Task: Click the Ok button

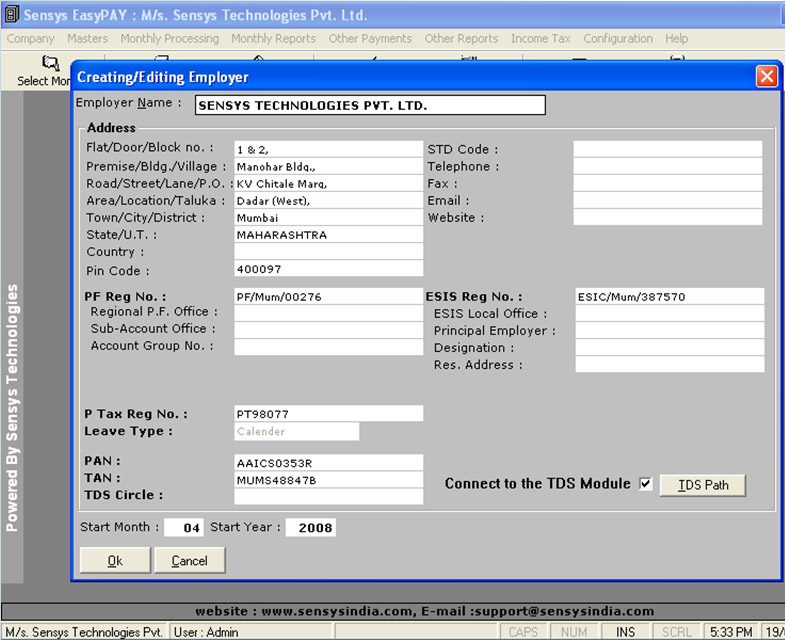Action: coord(115,560)
